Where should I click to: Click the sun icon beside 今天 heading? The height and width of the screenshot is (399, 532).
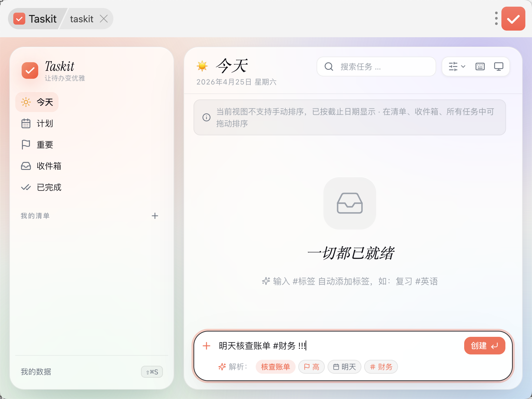pos(202,66)
